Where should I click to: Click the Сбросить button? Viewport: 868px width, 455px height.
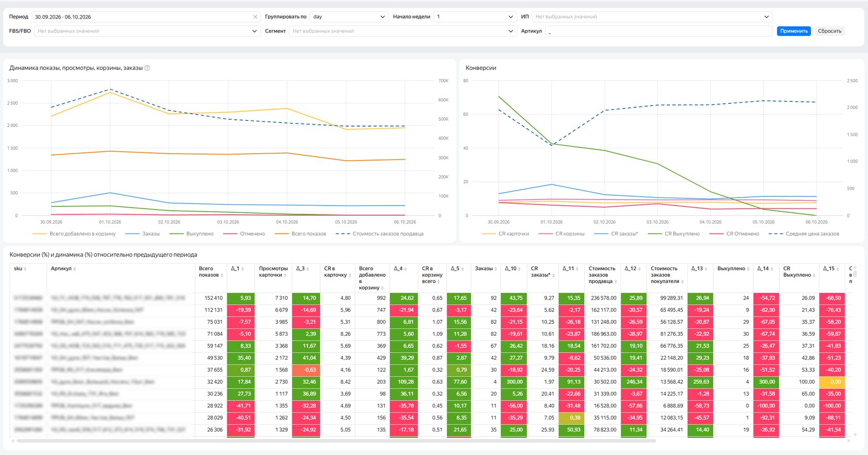pyautogui.click(x=829, y=31)
